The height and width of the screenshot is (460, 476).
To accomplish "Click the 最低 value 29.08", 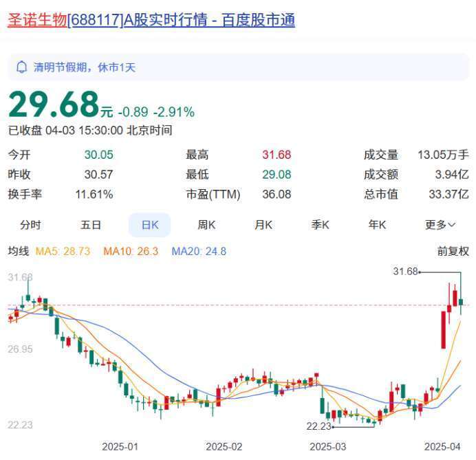I will coord(277,175).
